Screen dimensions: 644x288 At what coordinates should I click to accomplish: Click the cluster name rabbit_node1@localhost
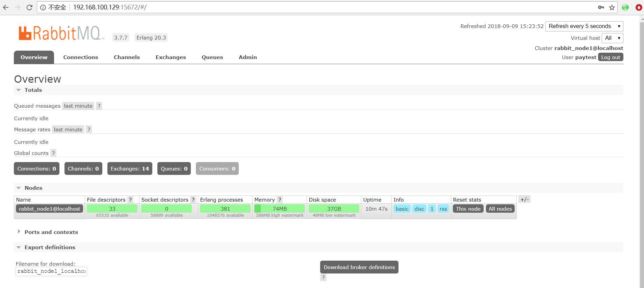tap(589, 48)
